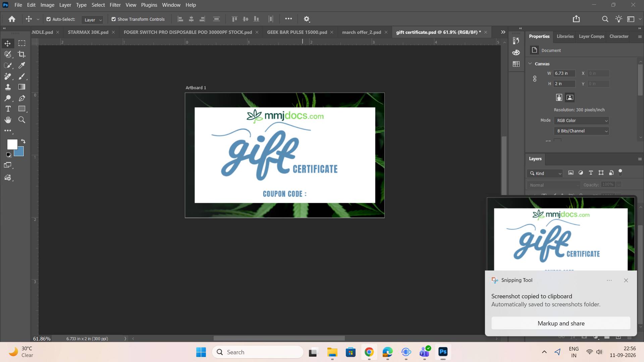The height and width of the screenshot is (362, 644).
Task: Click the Share icon in options bar
Action: tap(576, 19)
